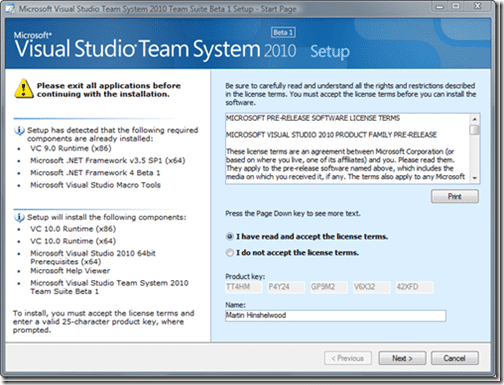Click the Setup heading in banner
Image resolution: width=504 pixels, height=385 pixels.
pyautogui.click(x=330, y=52)
